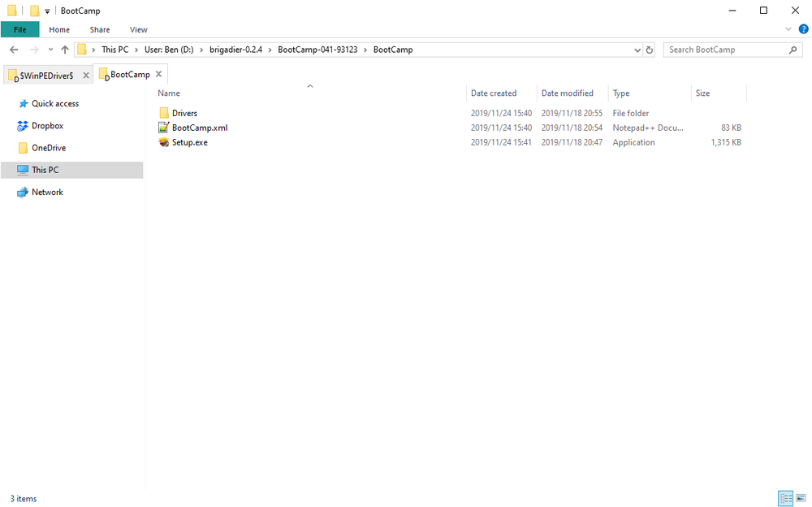Click This PC in the address breadcrumb
The width and height of the screenshot is (812, 507).
[115, 50]
